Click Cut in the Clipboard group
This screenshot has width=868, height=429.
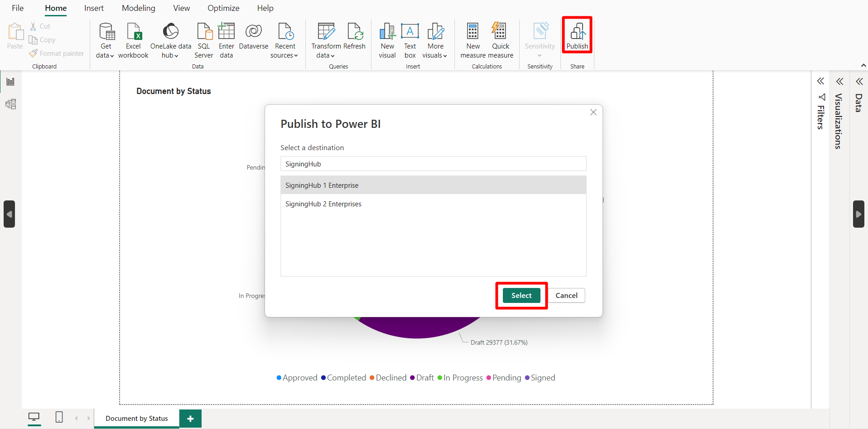40,26
